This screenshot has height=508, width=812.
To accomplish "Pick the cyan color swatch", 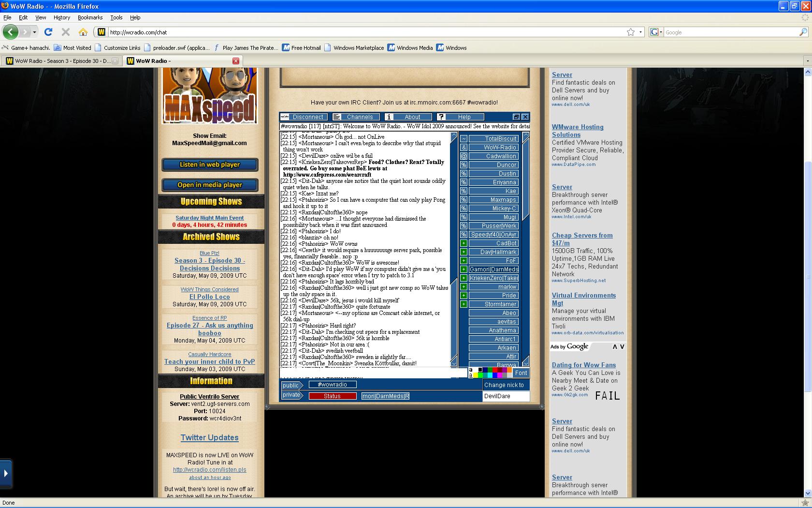I will [490, 375].
